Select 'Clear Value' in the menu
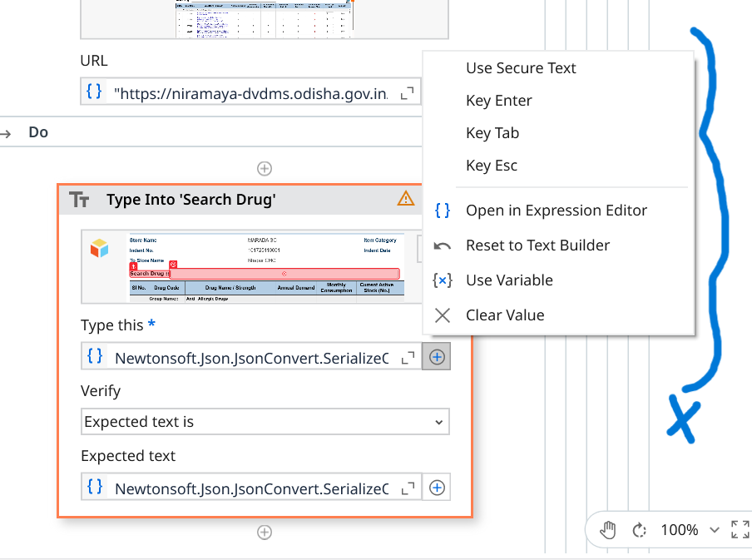 tap(505, 315)
